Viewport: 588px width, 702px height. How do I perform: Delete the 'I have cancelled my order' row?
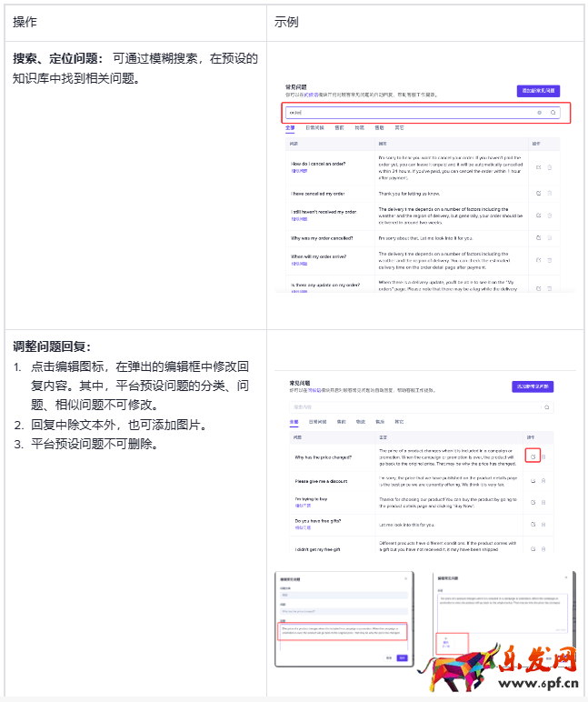[x=550, y=194]
